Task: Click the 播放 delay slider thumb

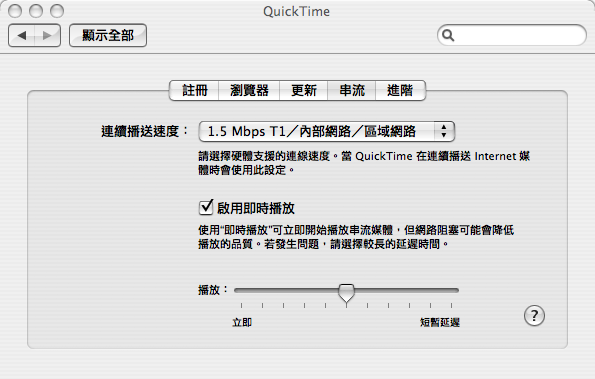Action: 346,293
